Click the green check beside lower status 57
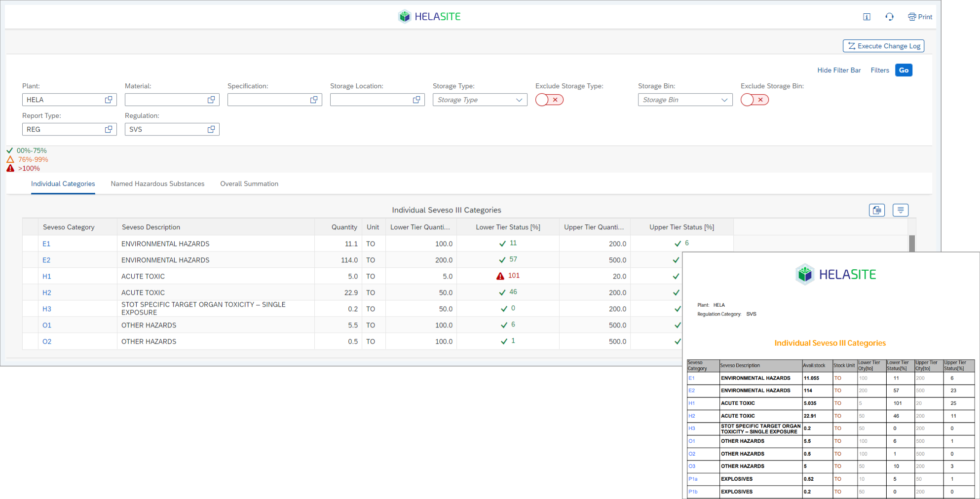This screenshot has width=980, height=499. point(502,260)
